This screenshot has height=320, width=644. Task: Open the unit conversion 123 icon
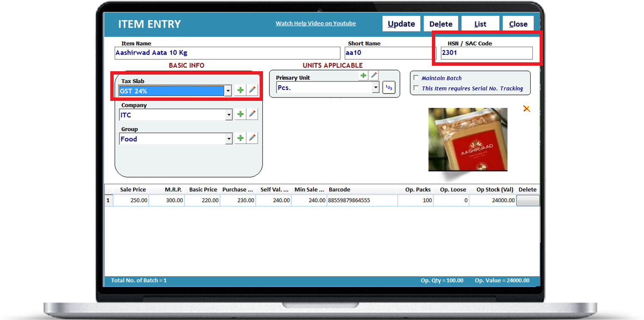(388, 88)
